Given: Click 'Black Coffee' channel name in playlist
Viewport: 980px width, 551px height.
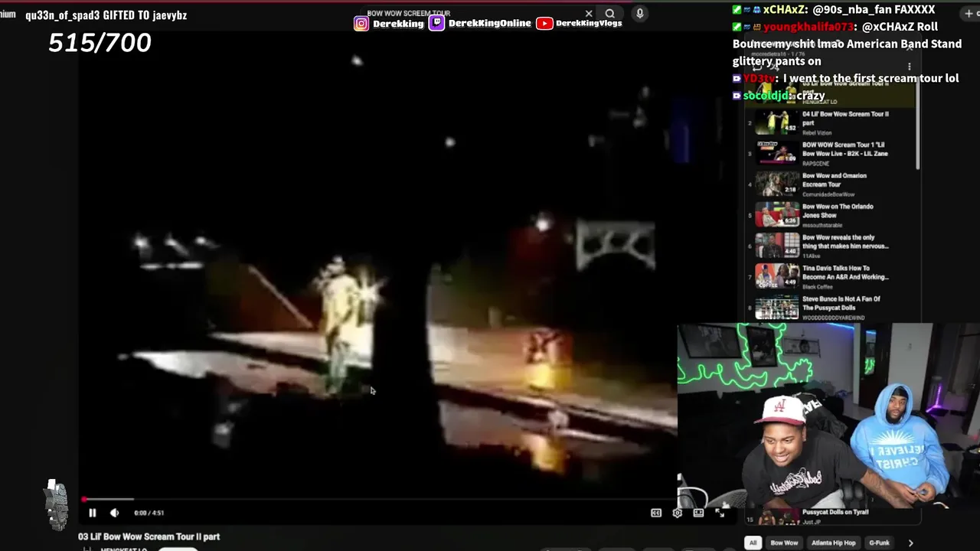Looking at the screenshot, I should pos(818,287).
